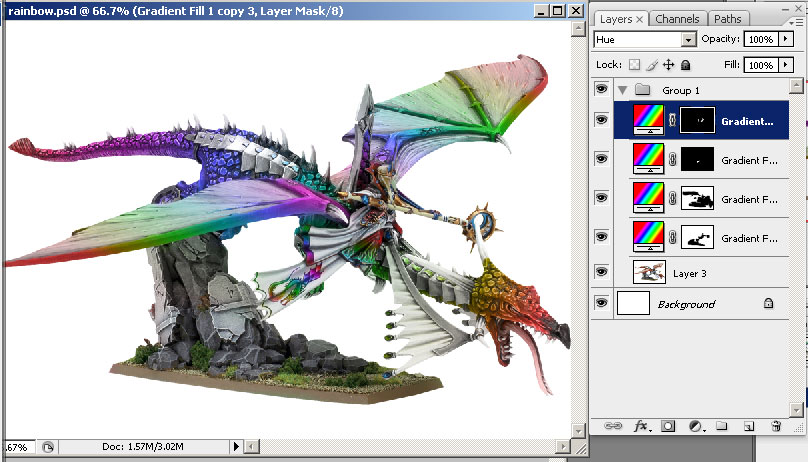
Task: Close the Layers tab with its x
Action: click(639, 19)
